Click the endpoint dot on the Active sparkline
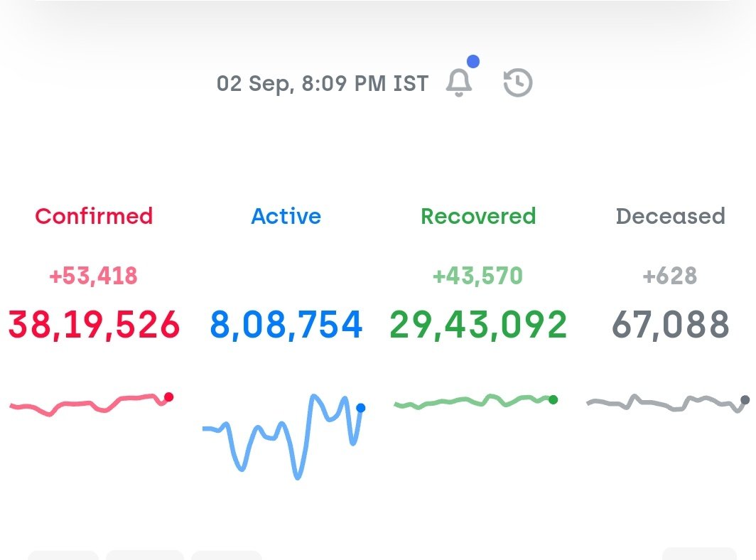This screenshot has height=560, width=756. pos(361,409)
